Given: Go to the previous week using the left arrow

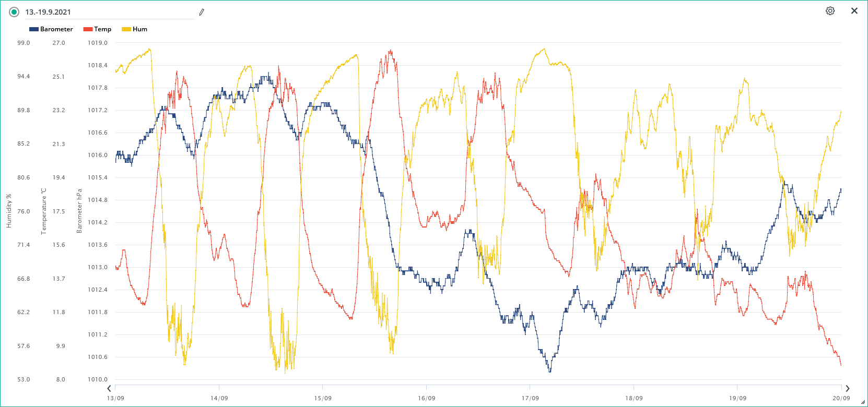Looking at the screenshot, I should (109, 388).
